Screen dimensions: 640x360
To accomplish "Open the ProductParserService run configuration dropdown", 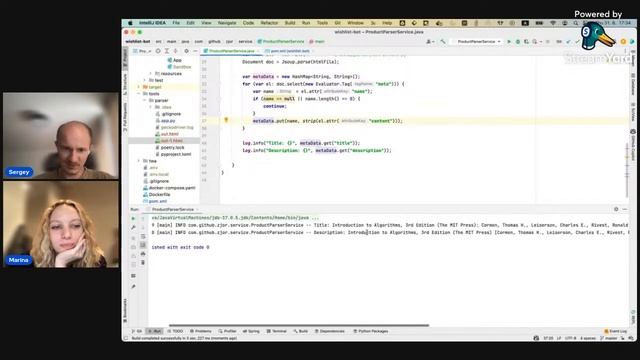I will [476, 42].
